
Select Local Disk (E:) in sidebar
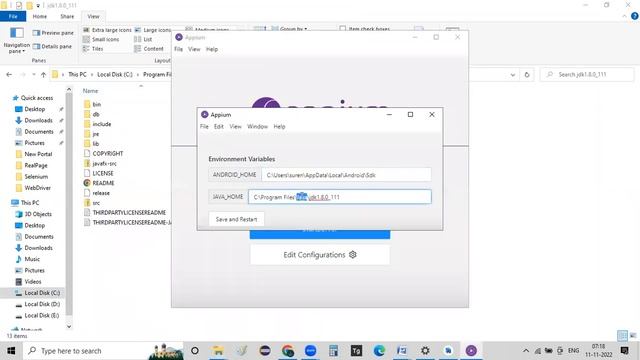click(x=38, y=316)
